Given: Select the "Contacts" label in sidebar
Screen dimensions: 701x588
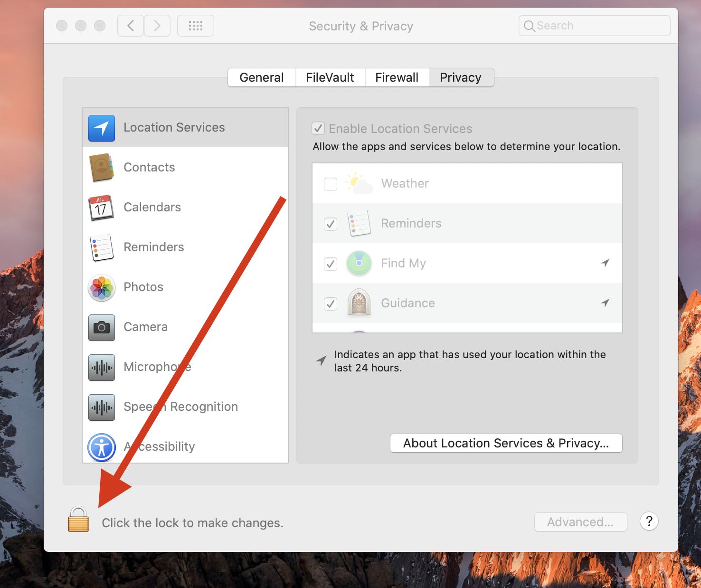Looking at the screenshot, I should point(149,167).
